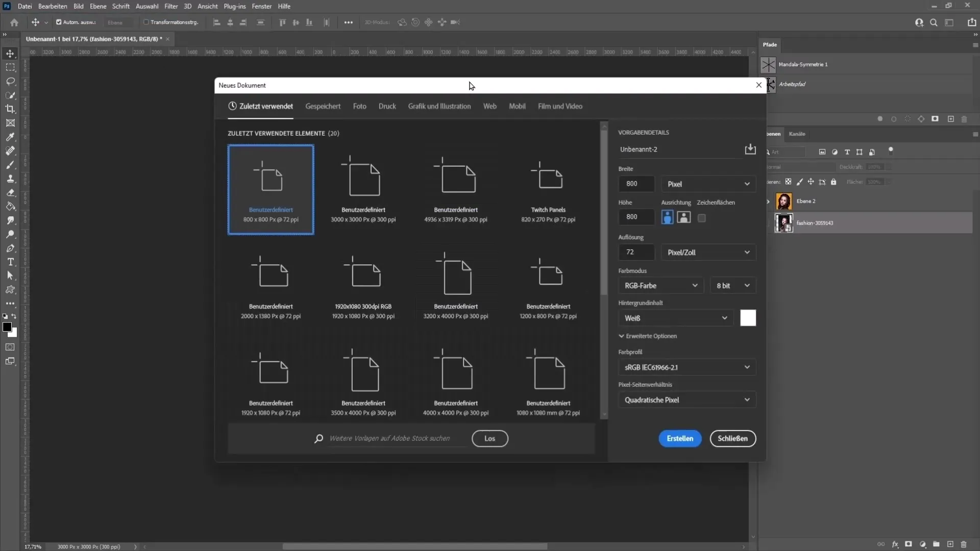Viewport: 980px width, 551px height.
Task: Open the Filter menu
Action: (171, 6)
